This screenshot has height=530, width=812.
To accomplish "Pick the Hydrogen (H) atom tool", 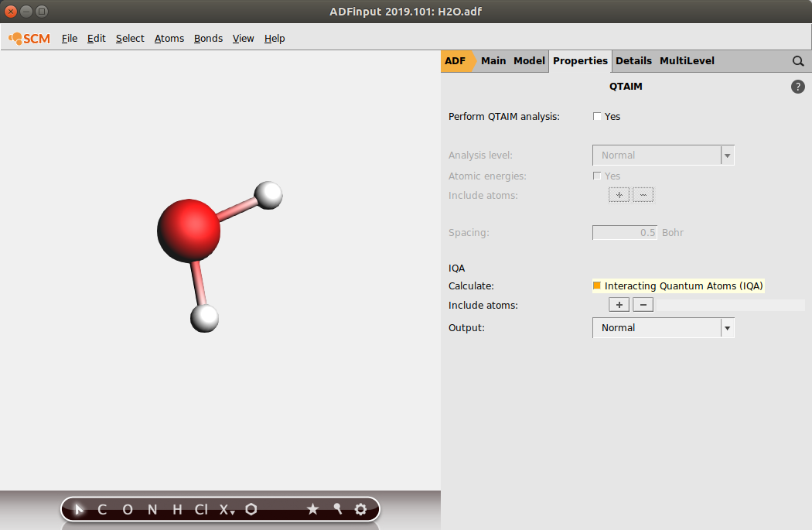I will [x=177, y=510].
